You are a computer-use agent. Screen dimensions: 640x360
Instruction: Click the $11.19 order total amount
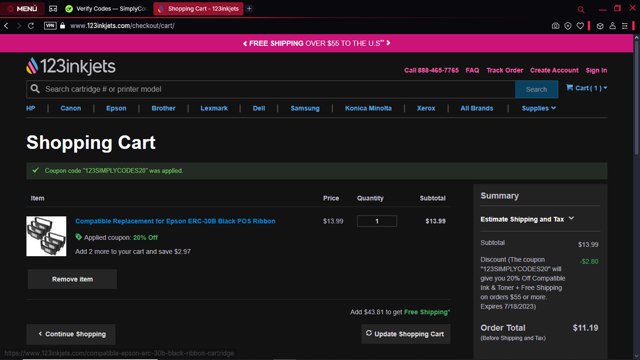tap(585, 328)
